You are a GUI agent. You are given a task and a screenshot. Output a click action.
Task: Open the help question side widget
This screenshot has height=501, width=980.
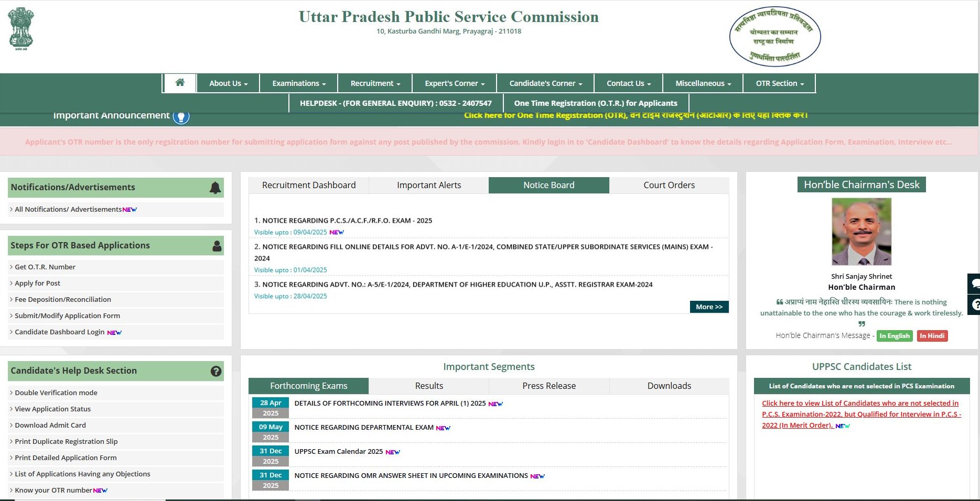click(974, 304)
